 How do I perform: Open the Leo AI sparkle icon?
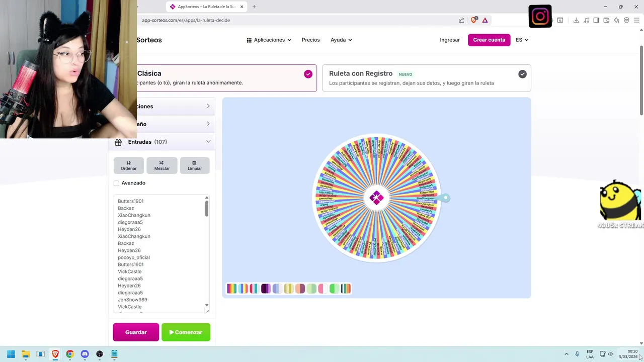[616, 20]
